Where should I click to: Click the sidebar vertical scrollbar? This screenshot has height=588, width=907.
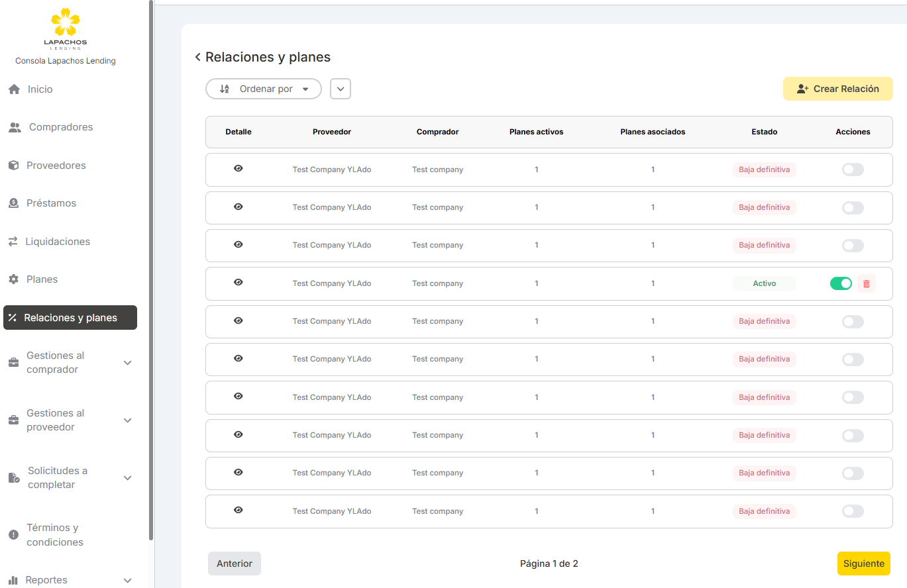coord(152,265)
